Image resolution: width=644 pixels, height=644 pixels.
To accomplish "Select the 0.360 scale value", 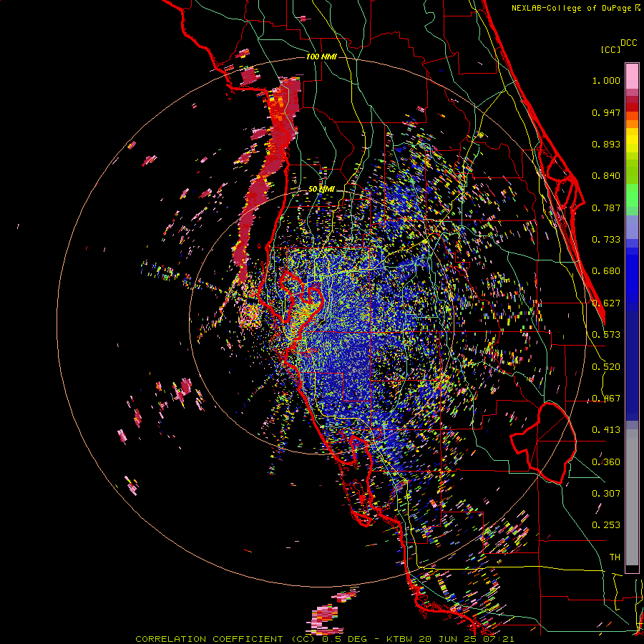I will coord(606,462).
